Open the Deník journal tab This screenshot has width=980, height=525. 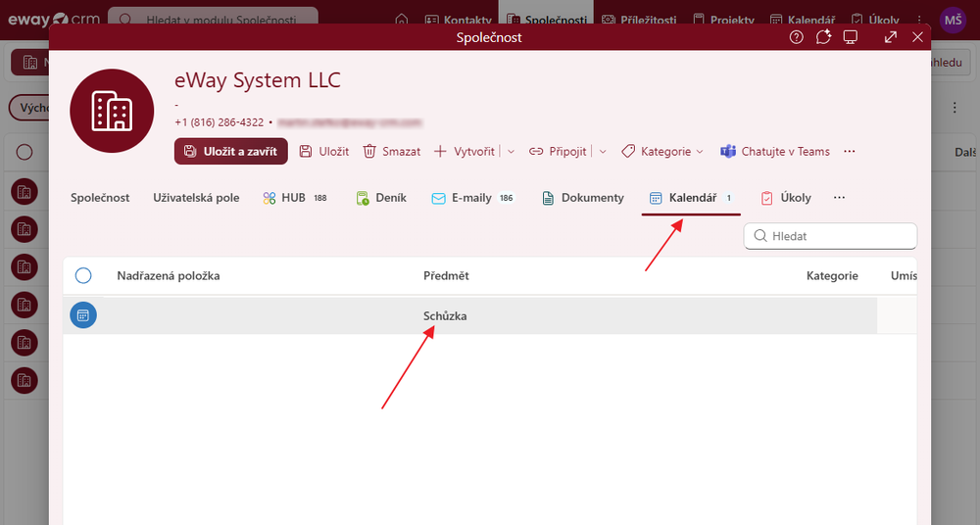pyautogui.click(x=381, y=198)
